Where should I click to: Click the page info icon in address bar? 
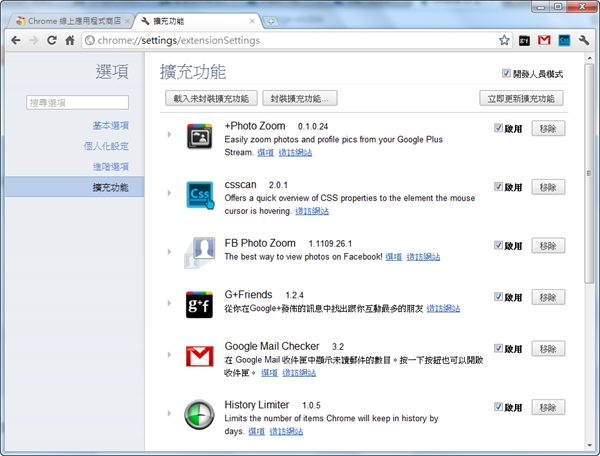click(90, 40)
